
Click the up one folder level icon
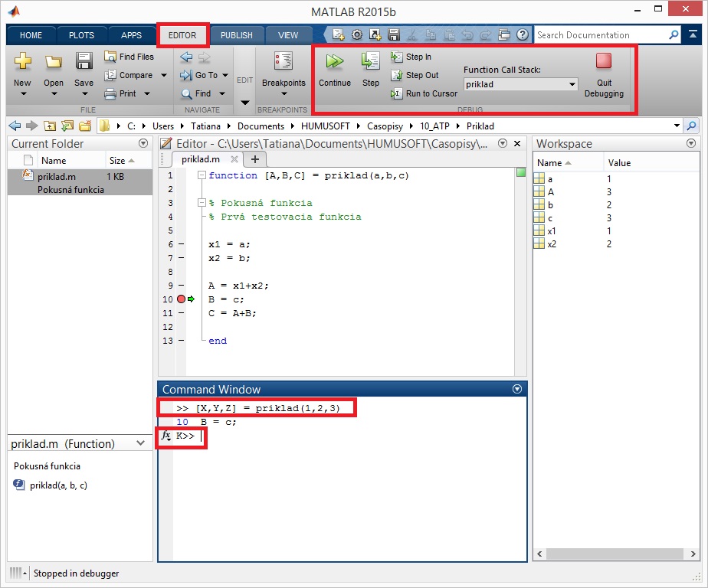(50, 126)
